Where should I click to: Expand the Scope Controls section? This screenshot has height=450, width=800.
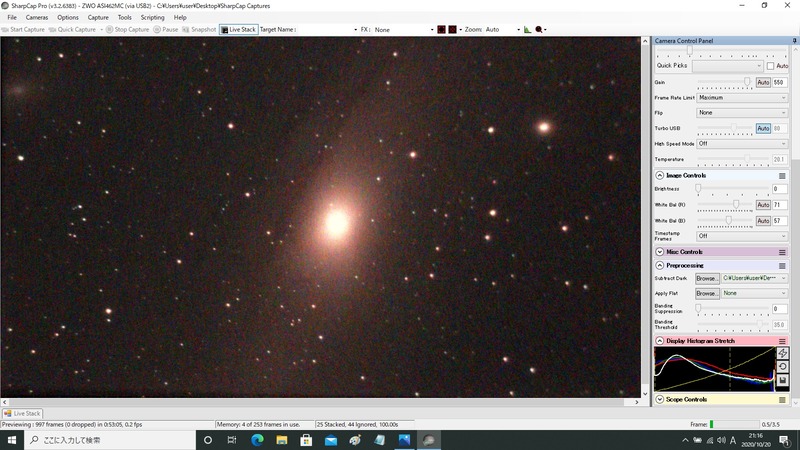(659, 400)
